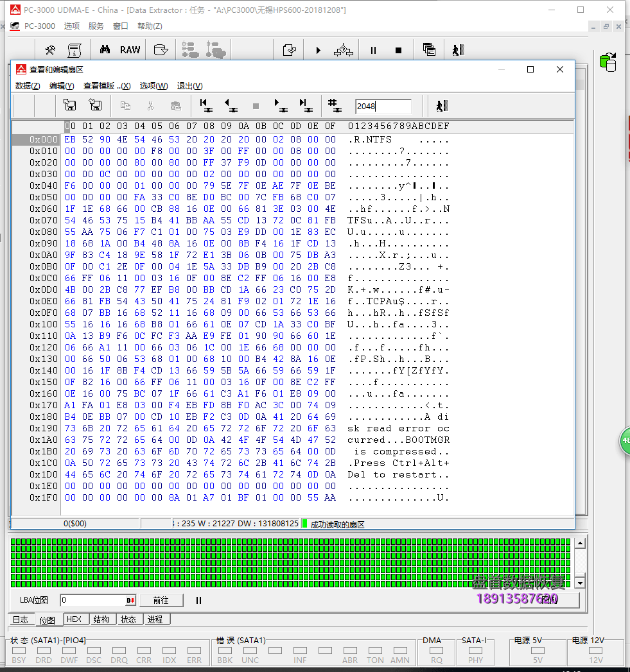Pause the task in main toolbar
The height and width of the screenshot is (672, 630).
tap(373, 50)
